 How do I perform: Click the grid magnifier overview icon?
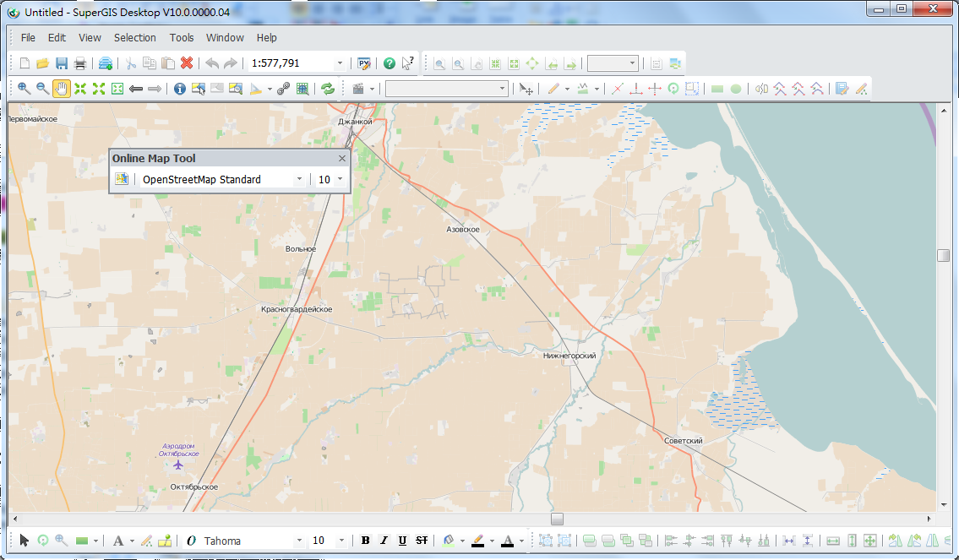click(x=302, y=89)
